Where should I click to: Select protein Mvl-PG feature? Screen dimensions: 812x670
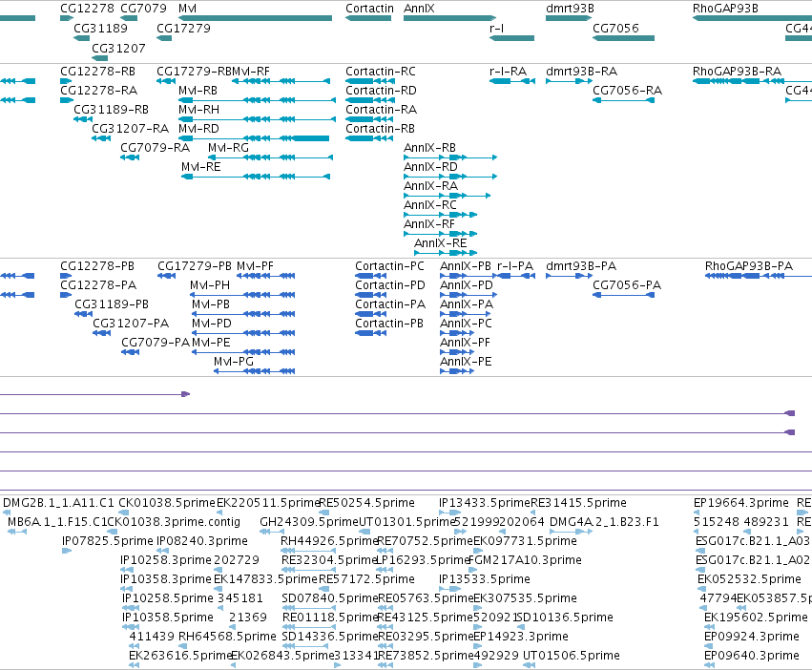click(254, 371)
